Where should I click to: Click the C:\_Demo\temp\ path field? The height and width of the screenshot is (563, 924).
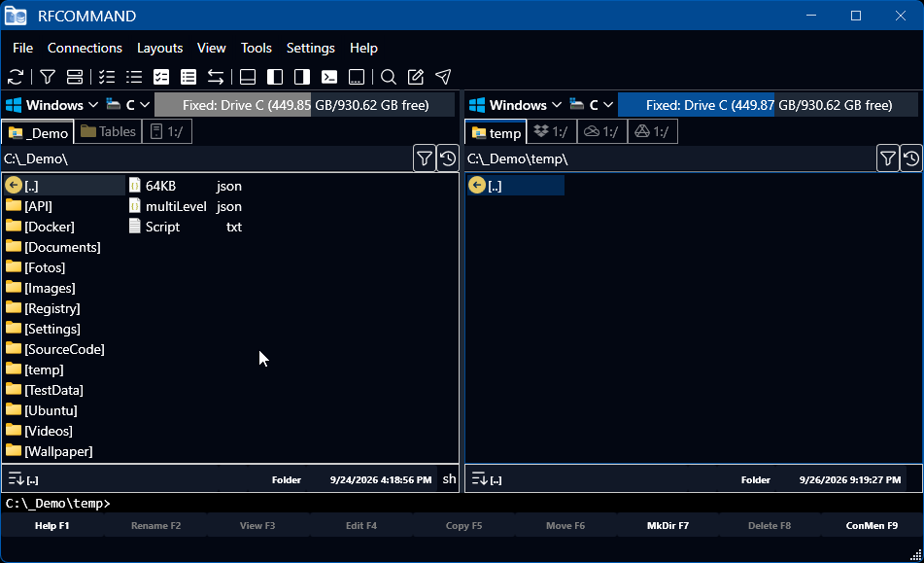point(670,158)
